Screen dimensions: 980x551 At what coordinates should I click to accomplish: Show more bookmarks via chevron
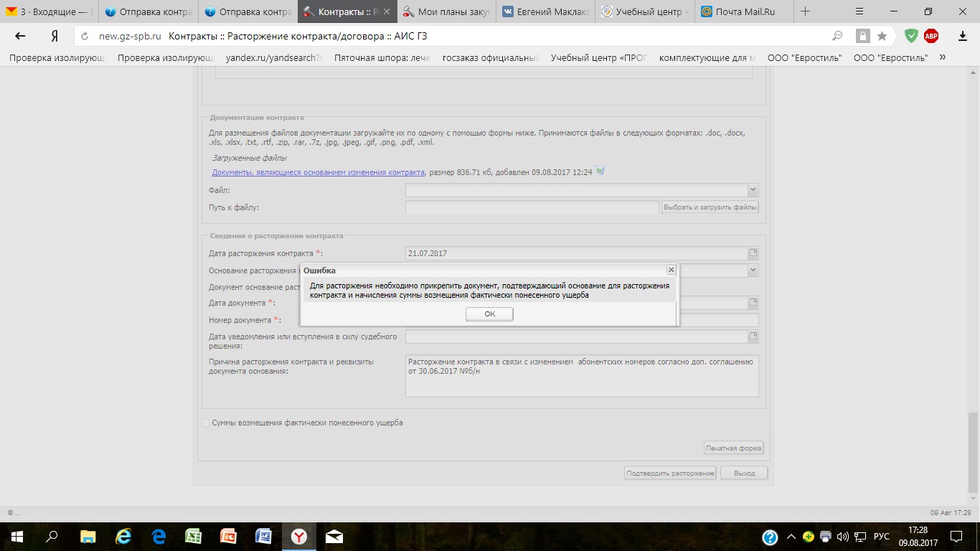(942, 57)
